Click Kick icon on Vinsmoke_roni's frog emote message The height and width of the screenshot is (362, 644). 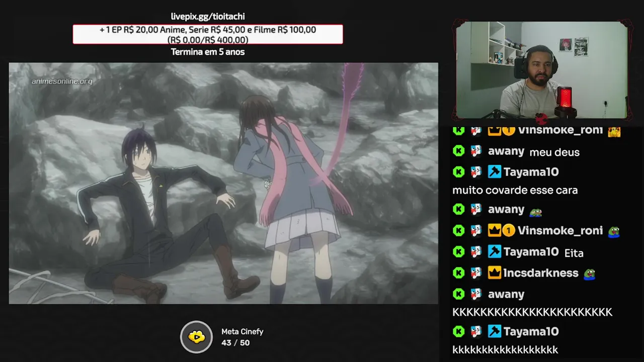(x=458, y=230)
